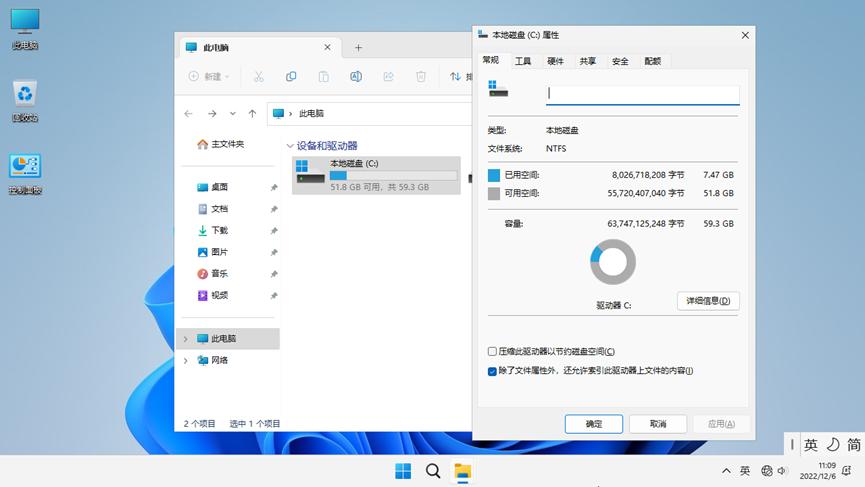Click the Paste clipboard icon in Explorer toolbar
This screenshot has width=865, height=487.
click(x=323, y=77)
